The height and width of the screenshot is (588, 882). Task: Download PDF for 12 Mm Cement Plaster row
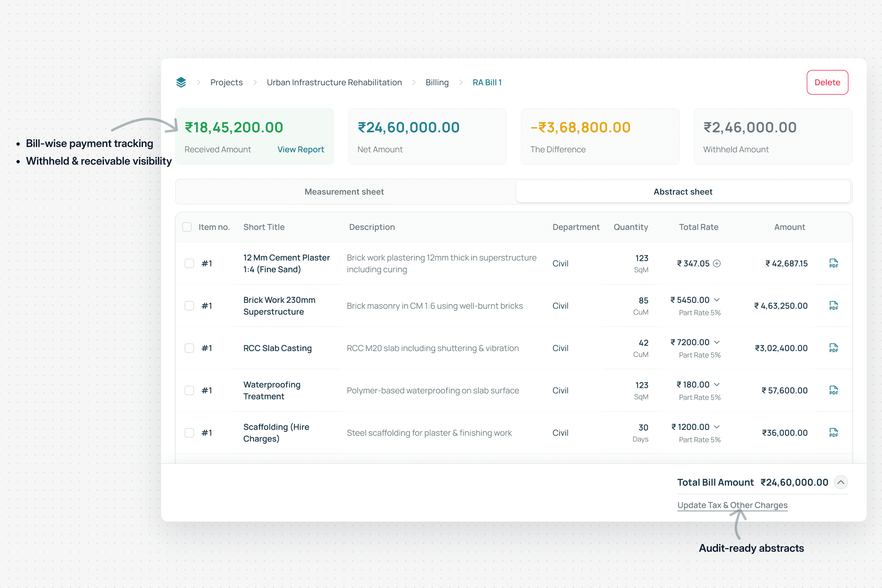coord(833,263)
